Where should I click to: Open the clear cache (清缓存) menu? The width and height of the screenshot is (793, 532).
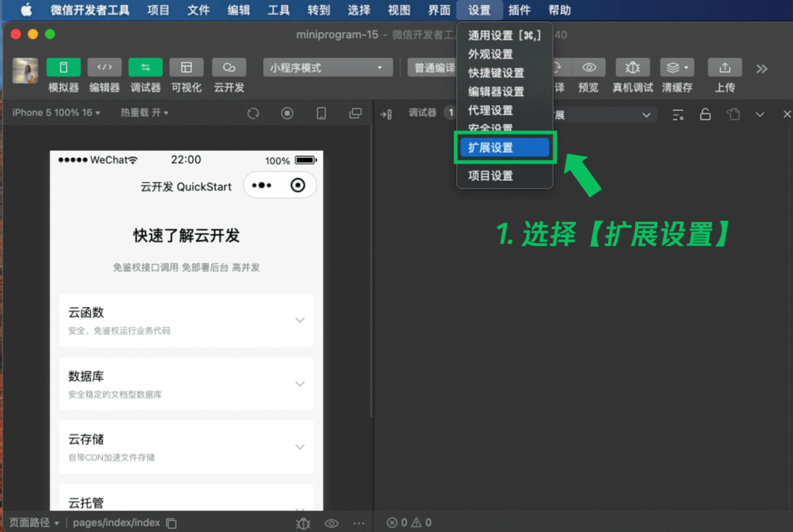point(677,68)
